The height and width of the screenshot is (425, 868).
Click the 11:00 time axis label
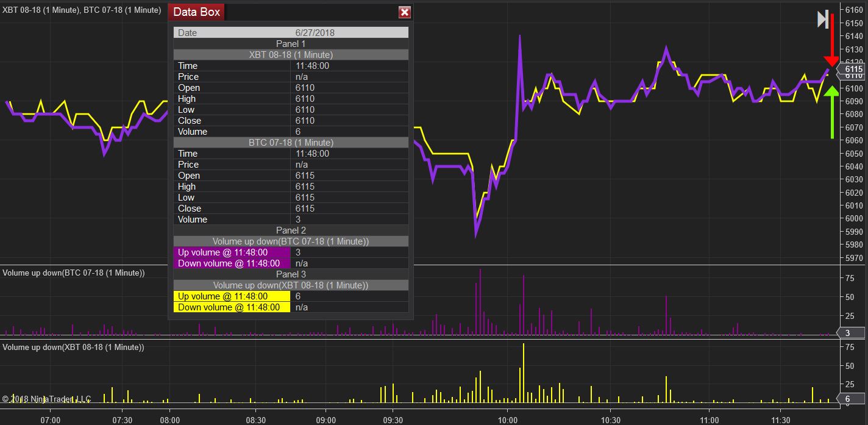pos(709,420)
